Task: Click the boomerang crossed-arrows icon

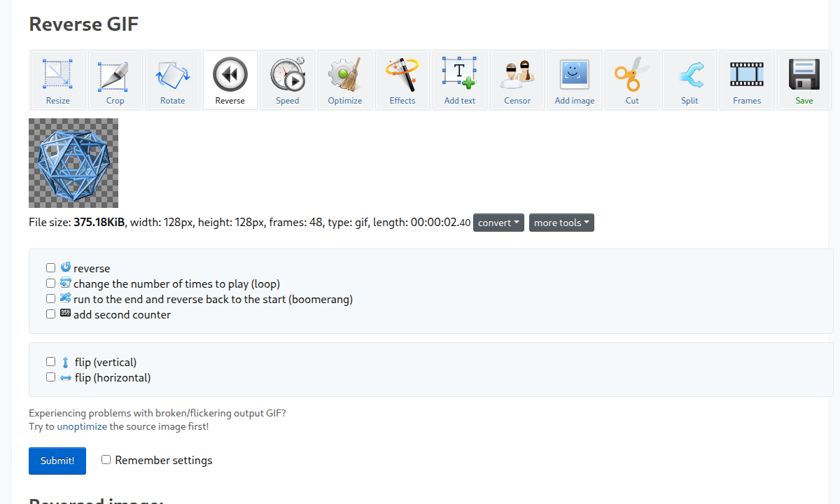Action: click(66, 298)
